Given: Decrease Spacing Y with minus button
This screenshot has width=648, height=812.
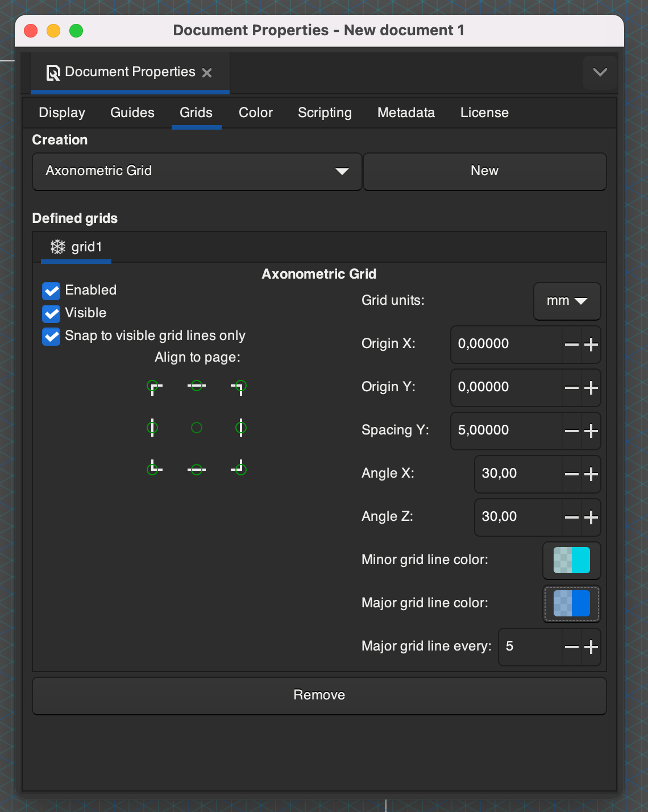Looking at the screenshot, I should [x=572, y=431].
